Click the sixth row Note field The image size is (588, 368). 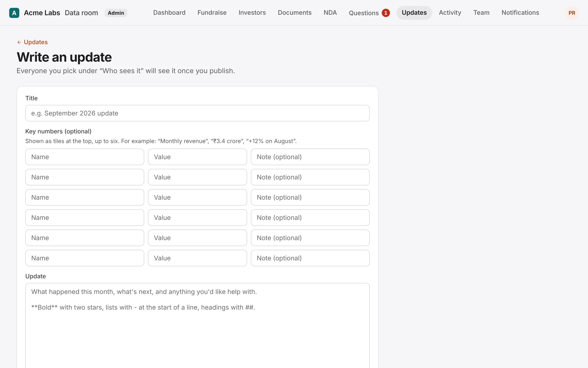310,258
